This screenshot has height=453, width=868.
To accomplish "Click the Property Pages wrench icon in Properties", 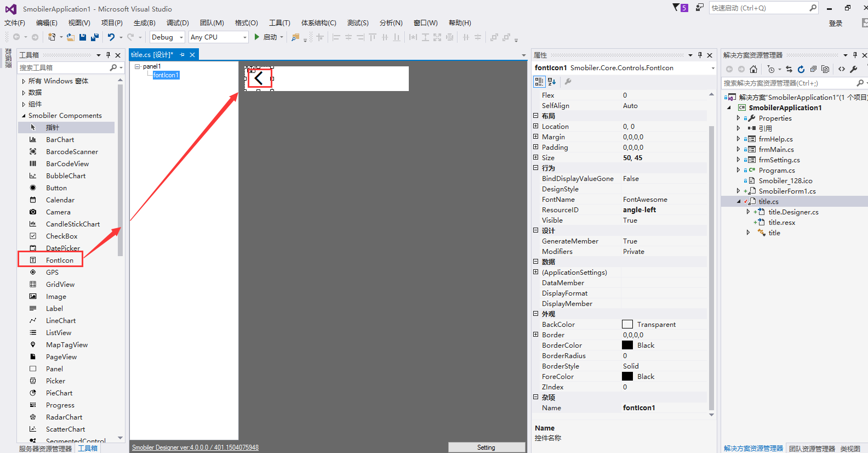I will pos(568,82).
